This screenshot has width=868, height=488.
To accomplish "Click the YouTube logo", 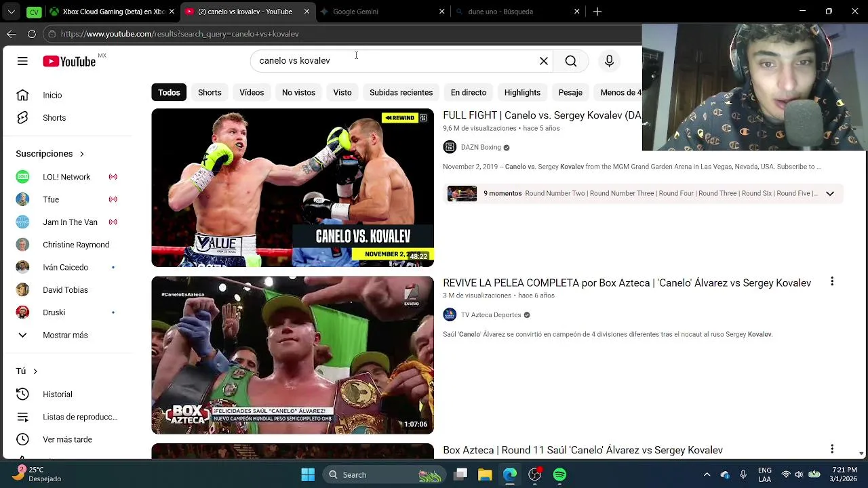I will pos(69,61).
